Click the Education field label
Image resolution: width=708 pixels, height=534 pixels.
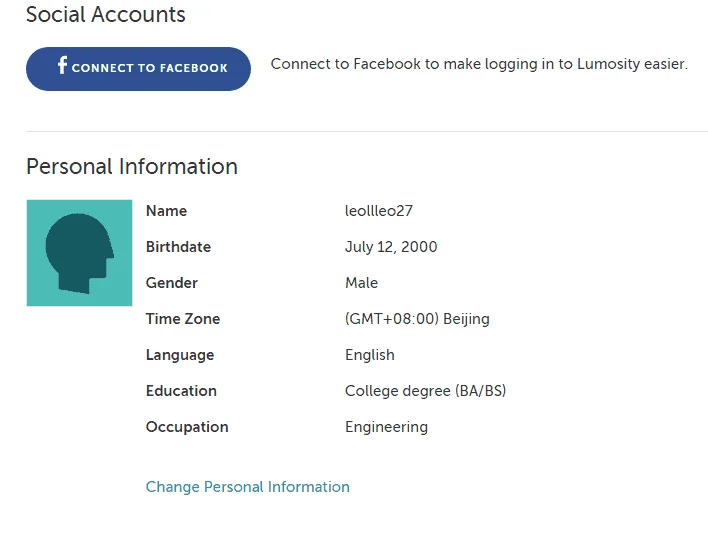coord(181,391)
